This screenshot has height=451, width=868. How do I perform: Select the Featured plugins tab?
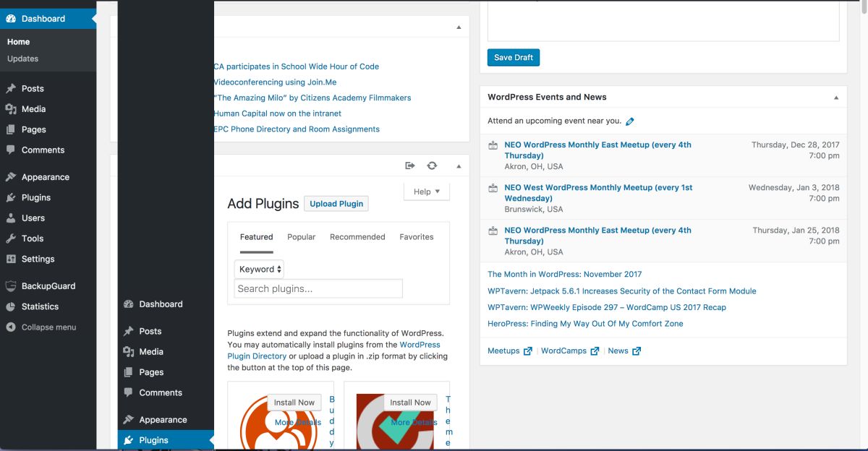pyautogui.click(x=257, y=237)
